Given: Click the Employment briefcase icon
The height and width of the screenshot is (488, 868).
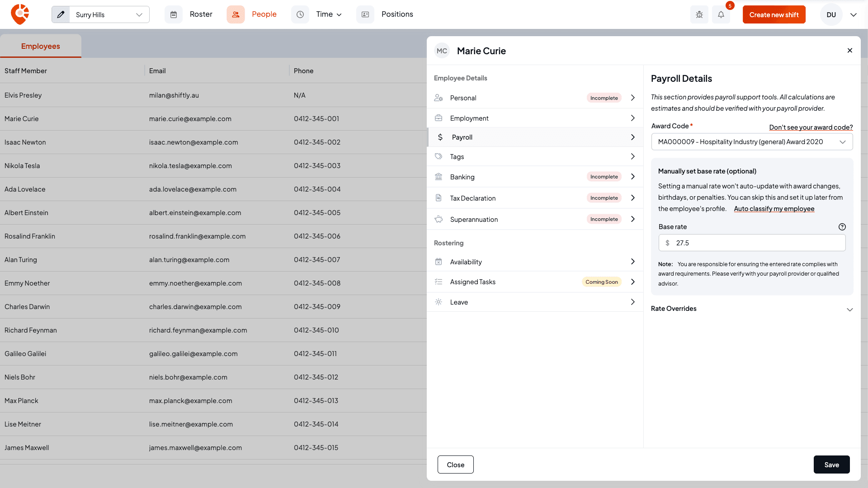Looking at the screenshot, I should point(439,118).
